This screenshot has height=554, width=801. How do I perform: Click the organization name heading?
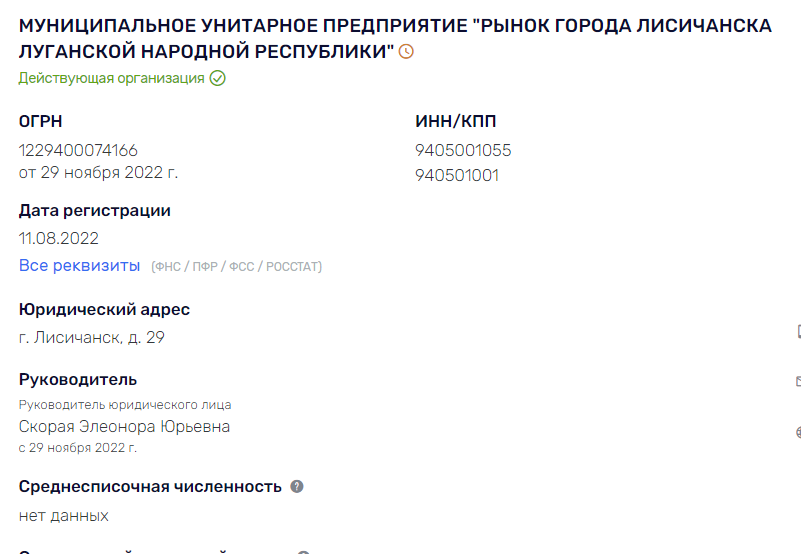pos(395,38)
